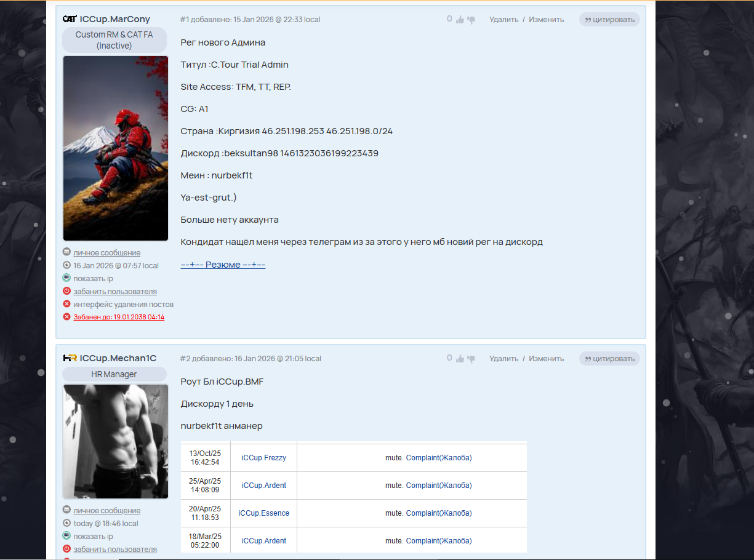
Task: Expand the --+-- Резюме --+-- spoiler
Action: click(x=223, y=265)
